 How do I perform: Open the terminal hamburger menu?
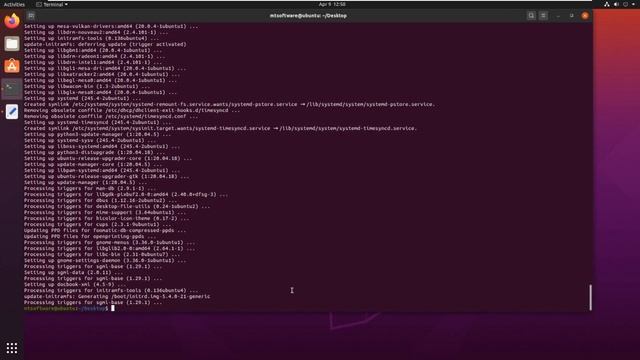click(543, 16)
